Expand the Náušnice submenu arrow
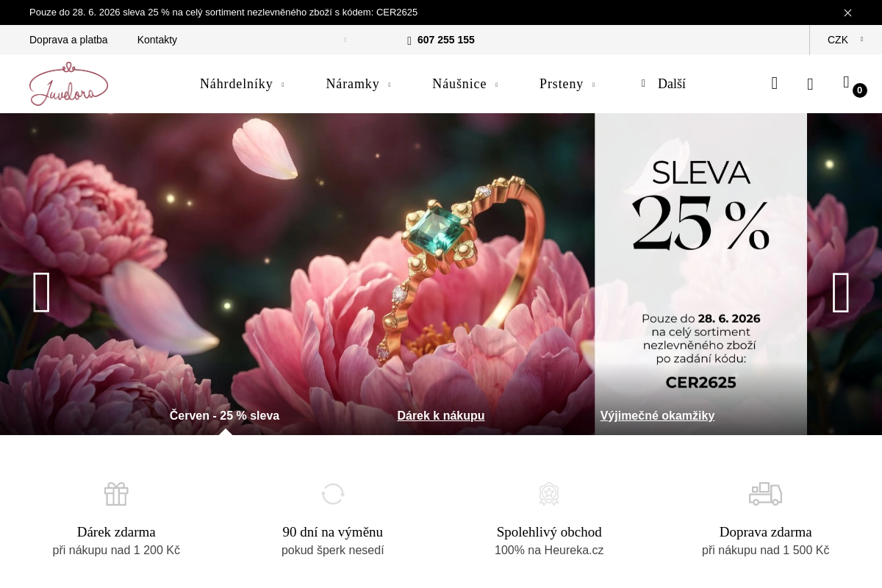This screenshot has width=882, height=588. [x=497, y=85]
